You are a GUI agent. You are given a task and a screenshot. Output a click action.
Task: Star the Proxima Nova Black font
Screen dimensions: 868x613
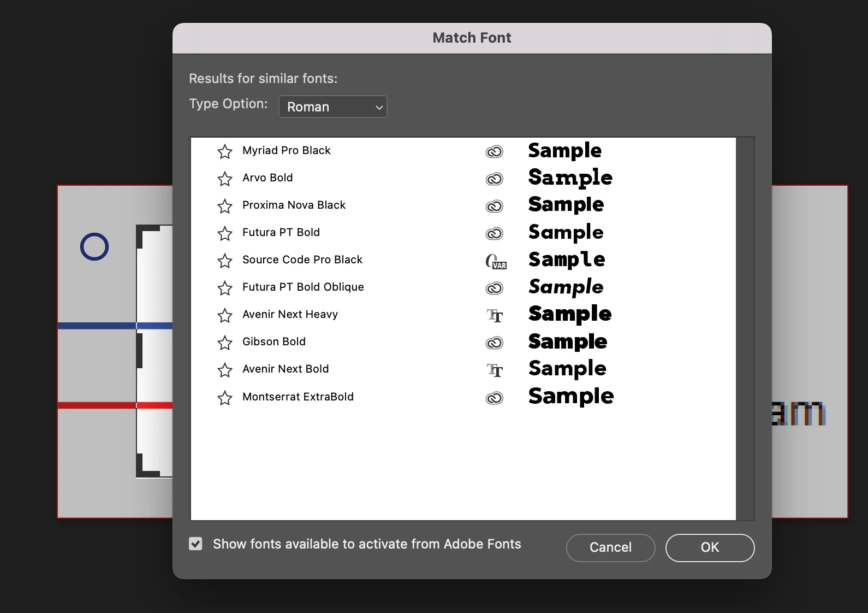point(225,206)
